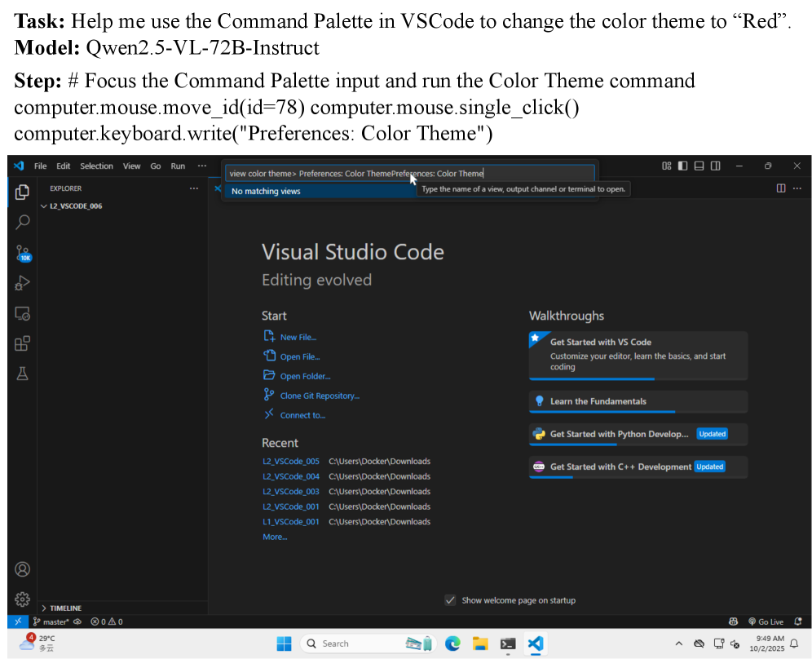812x659 pixels.
Task: Open the Remote Explorer view icon
Action: (x=22, y=313)
